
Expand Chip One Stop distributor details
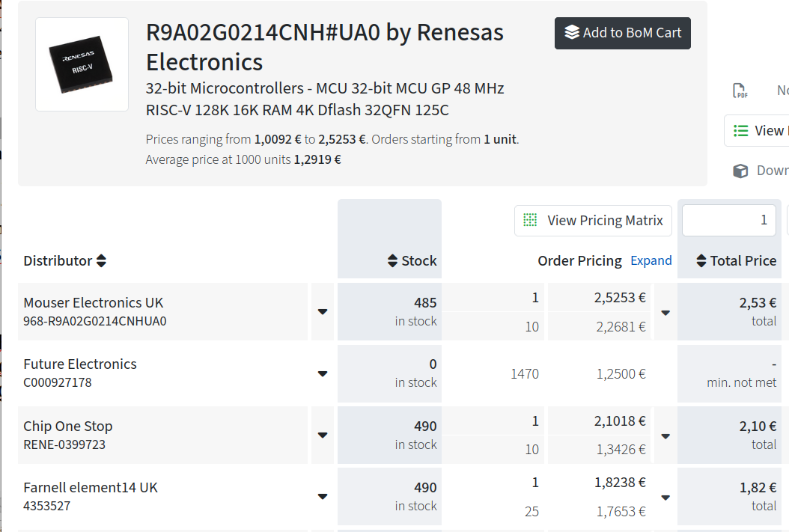click(323, 435)
